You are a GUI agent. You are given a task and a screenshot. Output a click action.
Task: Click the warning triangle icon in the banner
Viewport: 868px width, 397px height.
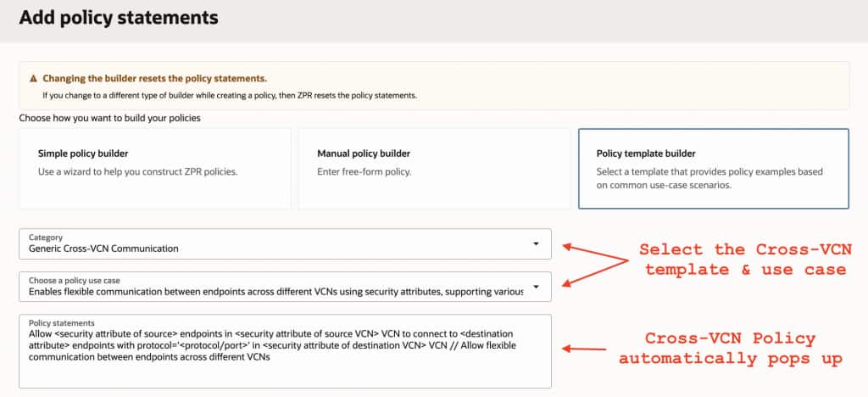[x=35, y=79]
